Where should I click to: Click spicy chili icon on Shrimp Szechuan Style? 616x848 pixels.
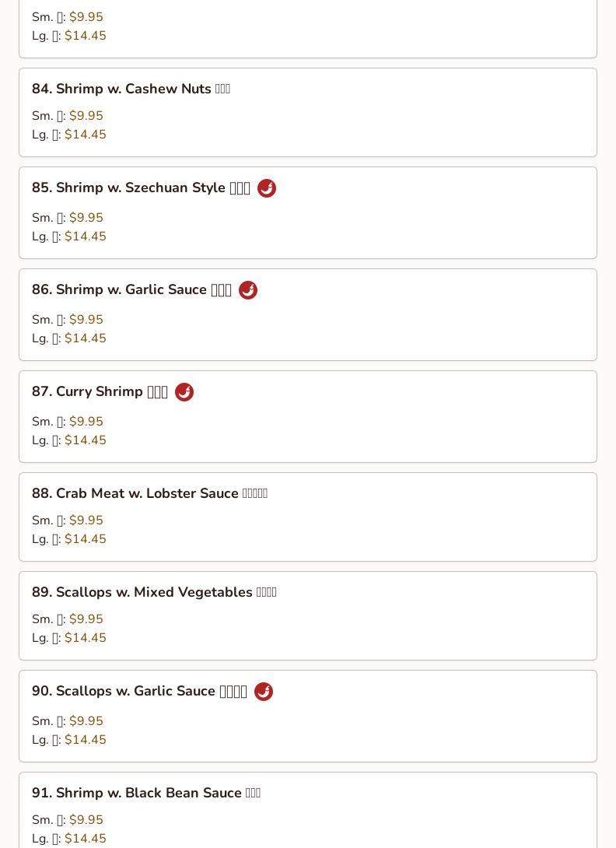click(x=267, y=188)
